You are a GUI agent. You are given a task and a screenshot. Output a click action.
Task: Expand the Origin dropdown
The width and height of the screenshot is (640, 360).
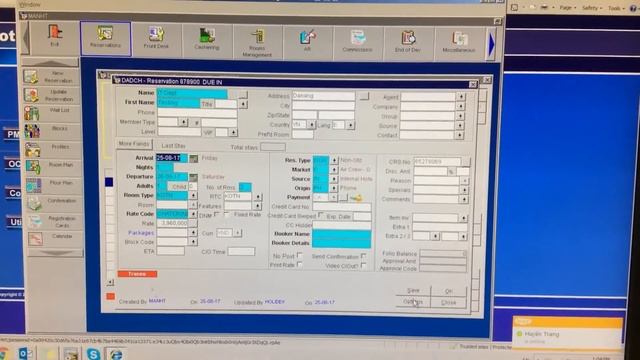(334, 188)
